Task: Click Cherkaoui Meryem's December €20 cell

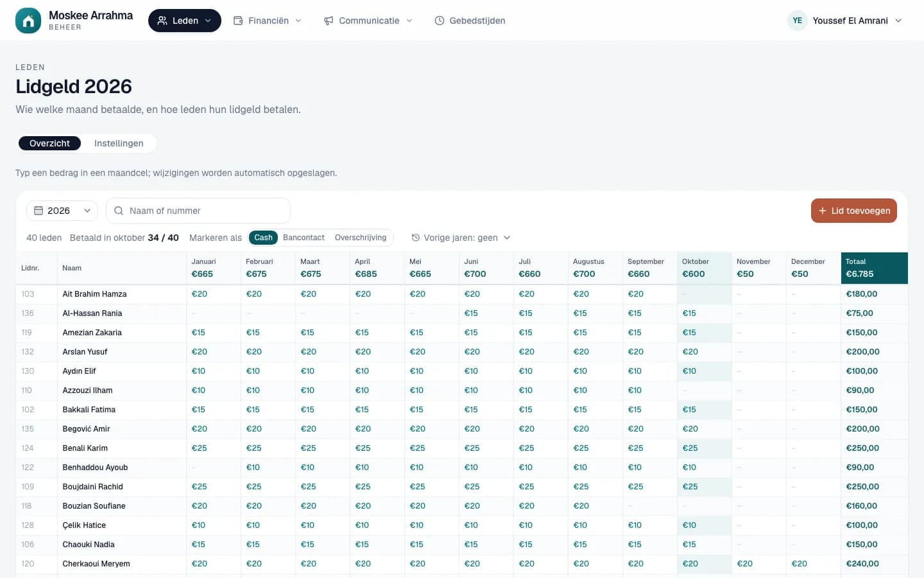Action: coord(813,564)
